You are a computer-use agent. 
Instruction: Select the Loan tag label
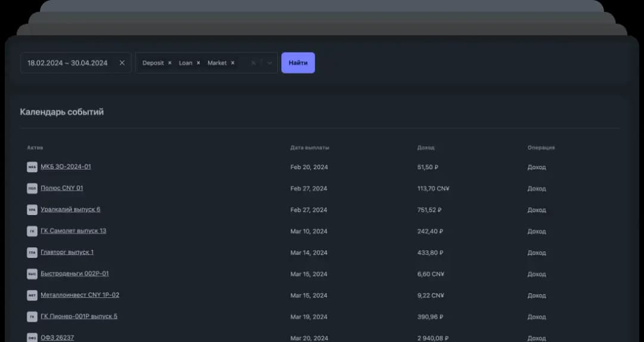(x=185, y=63)
